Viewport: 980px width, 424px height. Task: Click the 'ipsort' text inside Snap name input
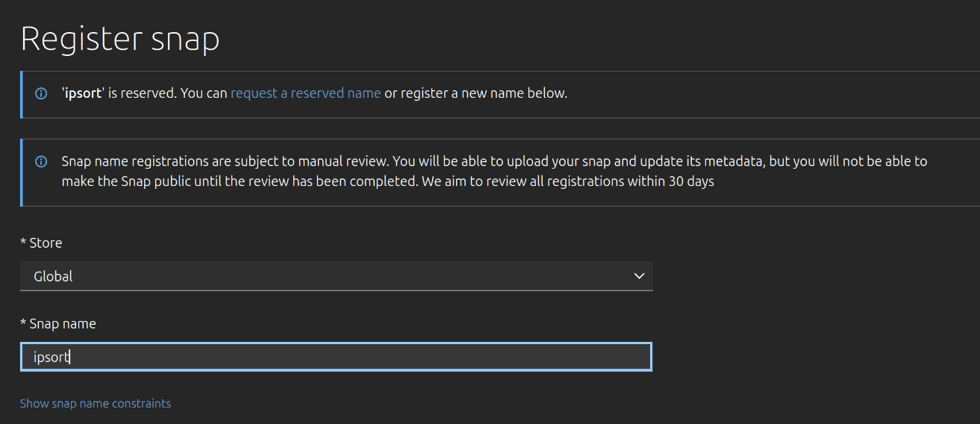click(x=52, y=357)
